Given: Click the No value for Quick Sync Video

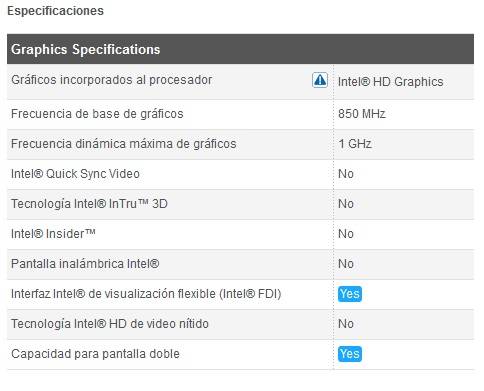Looking at the screenshot, I should coord(346,174).
